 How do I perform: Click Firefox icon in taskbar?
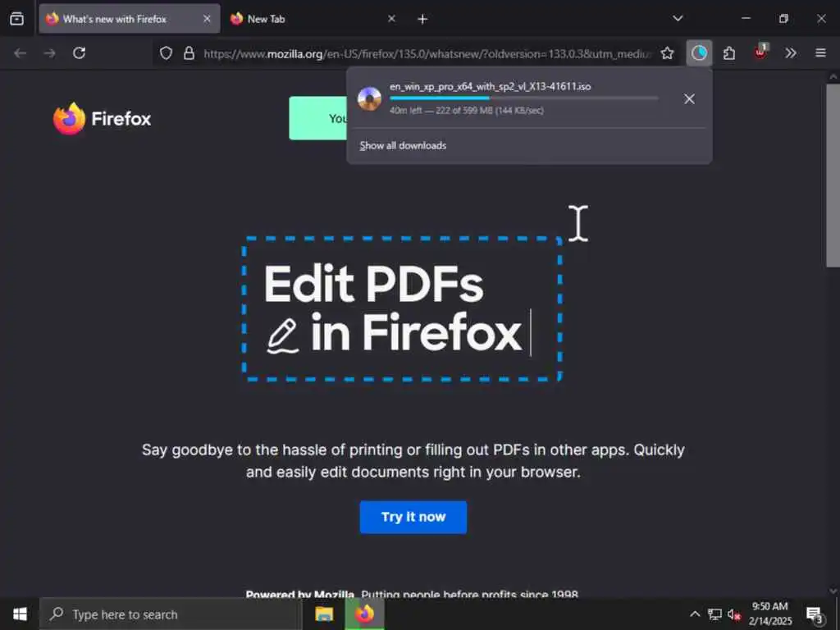(x=364, y=614)
